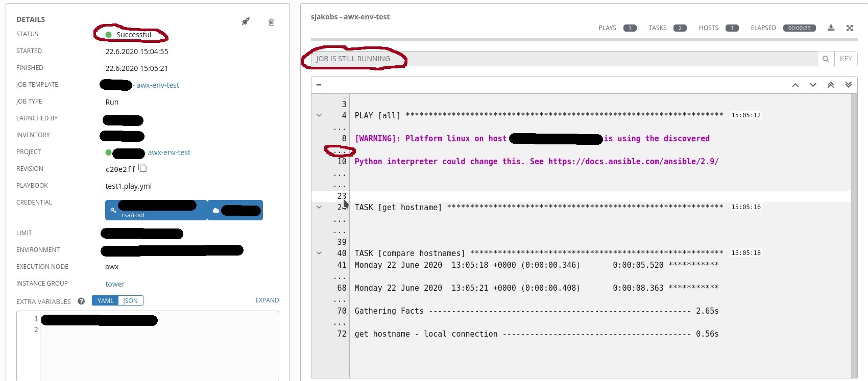The height and width of the screenshot is (381, 868).
Task: Collapse the PLAY [all] section
Action: coord(319,115)
